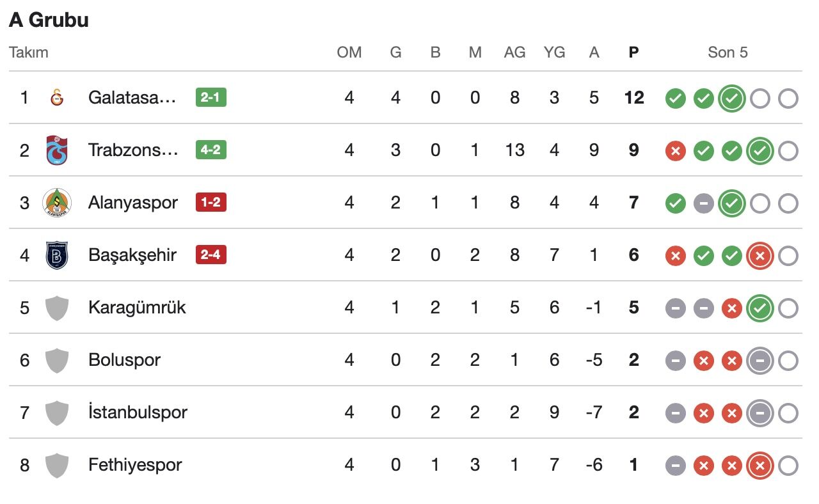819x504 pixels.
Task: Click Boluspor's gray shield placeholder icon
Action: (x=57, y=360)
